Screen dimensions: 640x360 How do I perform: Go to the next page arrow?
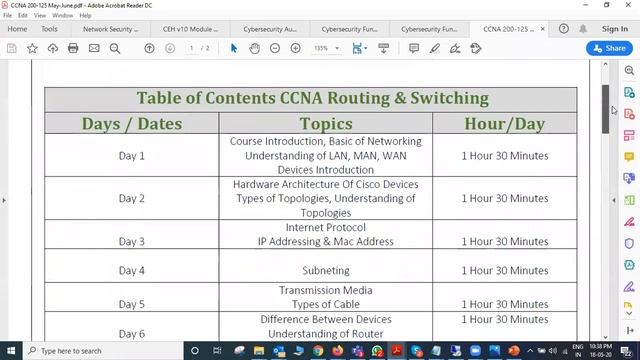[x=170, y=48]
